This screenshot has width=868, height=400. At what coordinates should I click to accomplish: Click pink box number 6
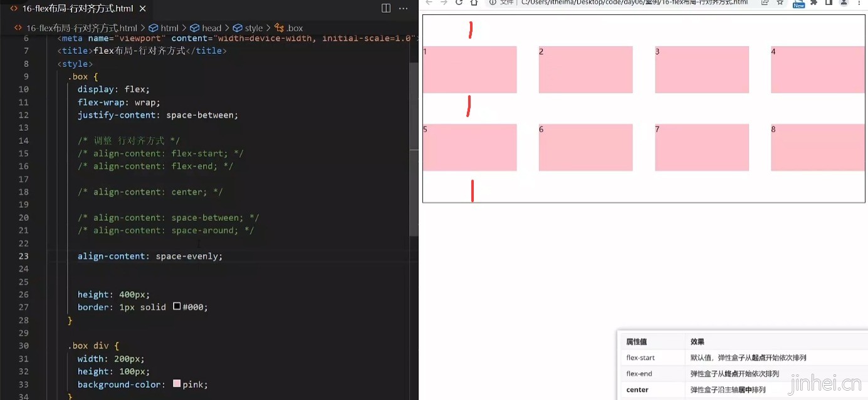pyautogui.click(x=586, y=147)
